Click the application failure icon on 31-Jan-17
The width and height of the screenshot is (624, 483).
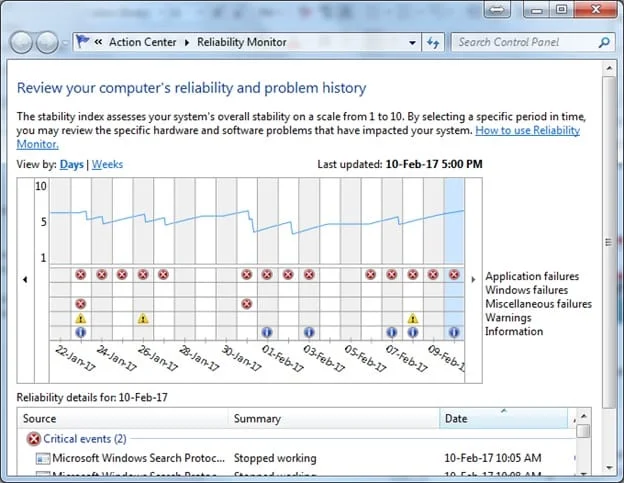click(247, 275)
